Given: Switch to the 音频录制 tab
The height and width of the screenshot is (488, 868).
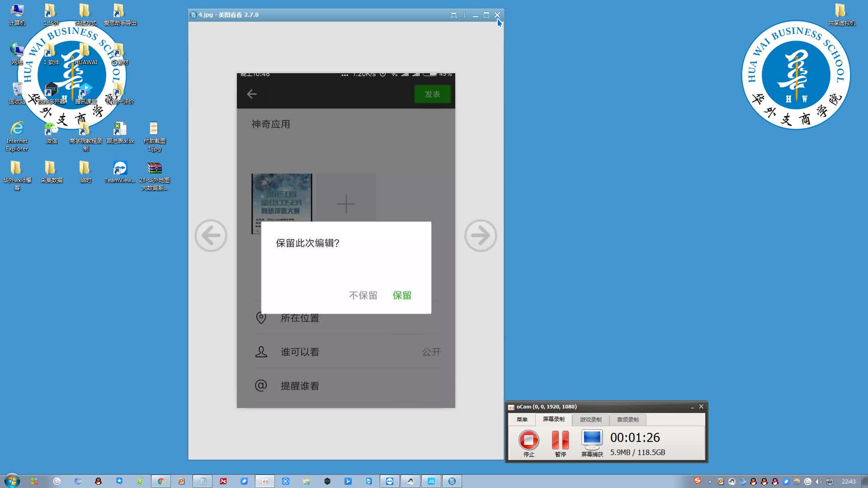Looking at the screenshot, I should click(627, 419).
